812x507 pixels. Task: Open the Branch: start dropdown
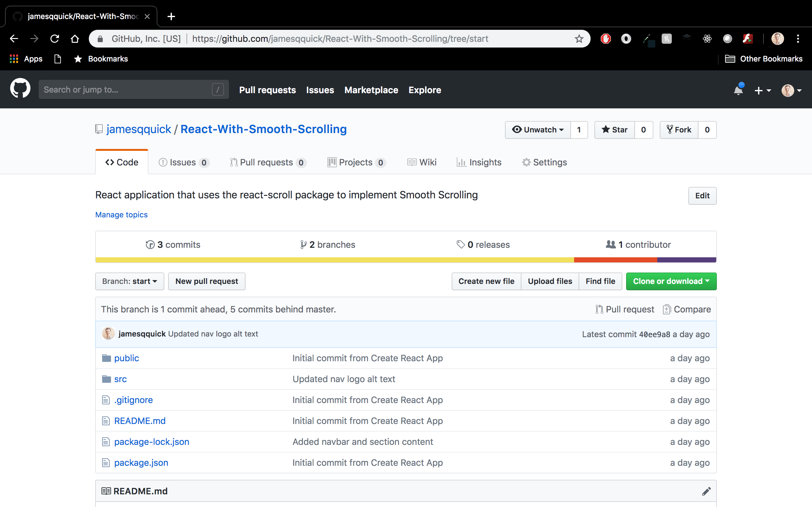[x=129, y=281]
